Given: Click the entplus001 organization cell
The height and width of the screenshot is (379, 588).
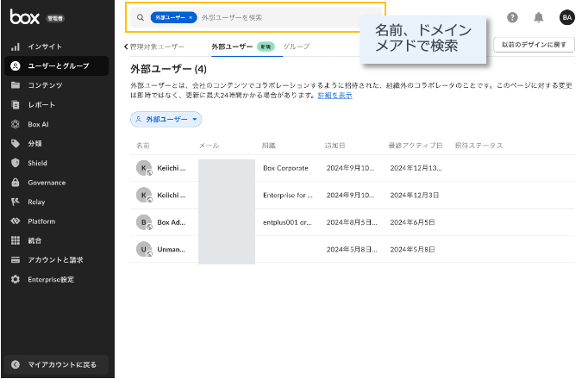Looking at the screenshot, I should point(287,222).
